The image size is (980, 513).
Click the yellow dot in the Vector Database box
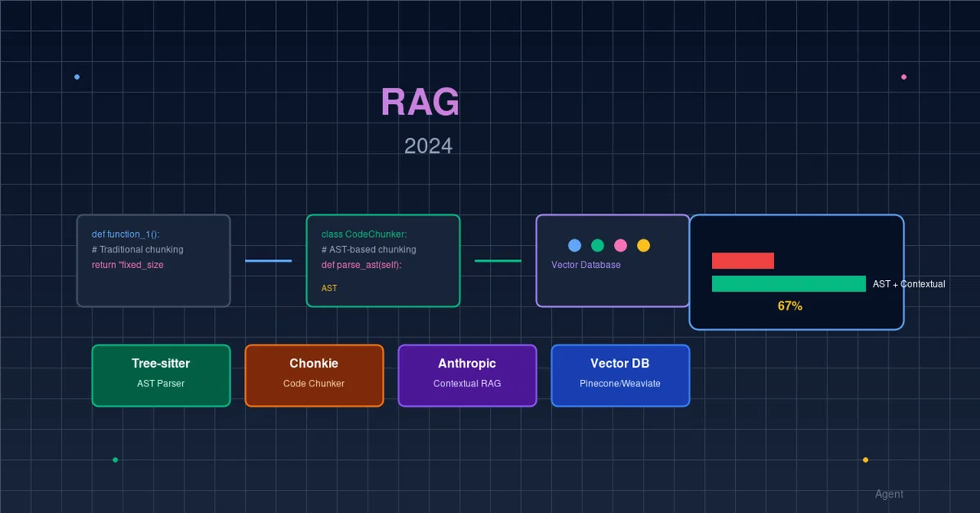click(644, 245)
